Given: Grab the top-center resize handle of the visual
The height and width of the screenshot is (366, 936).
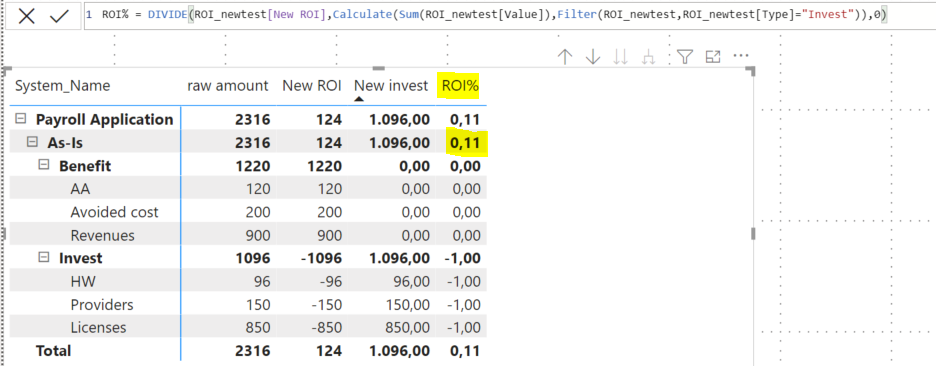Looking at the screenshot, I should pyautogui.click(x=379, y=69).
